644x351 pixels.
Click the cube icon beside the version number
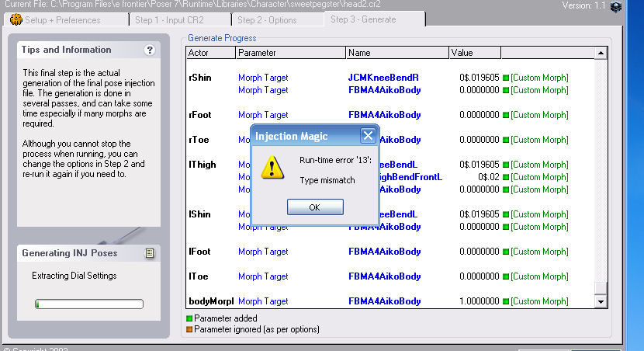click(615, 7)
